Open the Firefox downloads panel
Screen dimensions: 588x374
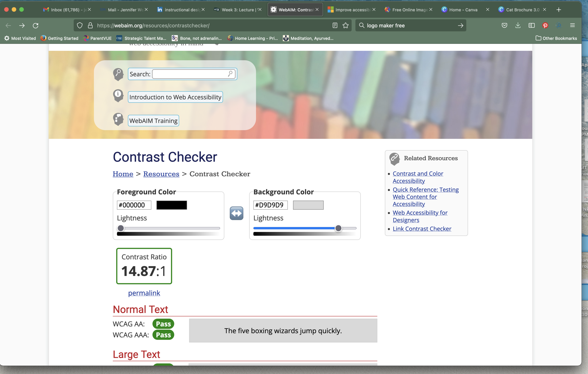point(518,25)
